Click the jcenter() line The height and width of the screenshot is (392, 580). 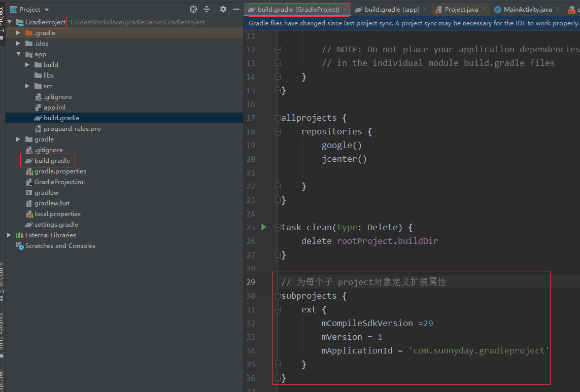pyautogui.click(x=344, y=159)
